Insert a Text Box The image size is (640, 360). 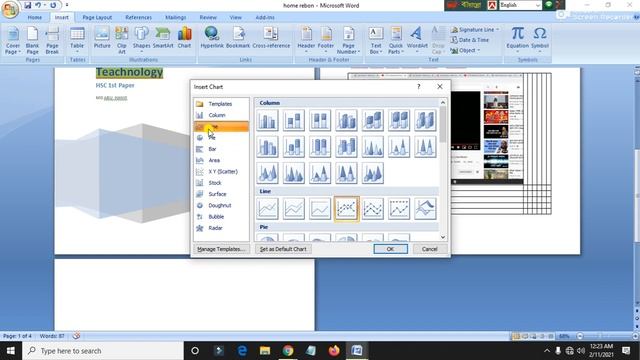(376, 40)
